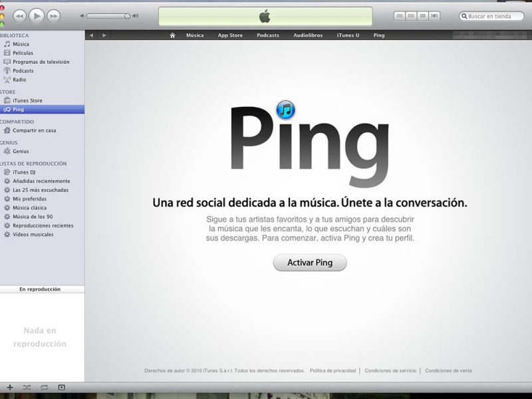This screenshot has width=532, height=399.
Task: Open the Música store tab
Action: [x=195, y=35]
